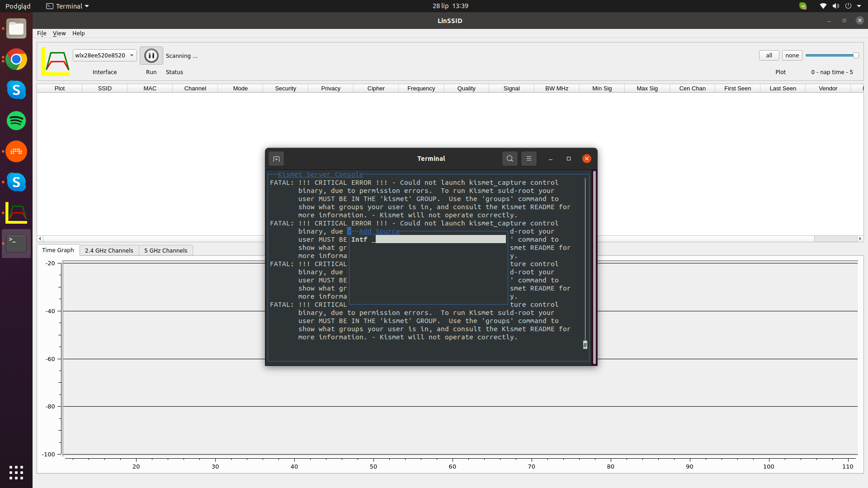Open Spotify from the dock
Screen dimensions: 868x488
pyautogui.click(x=16, y=121)
